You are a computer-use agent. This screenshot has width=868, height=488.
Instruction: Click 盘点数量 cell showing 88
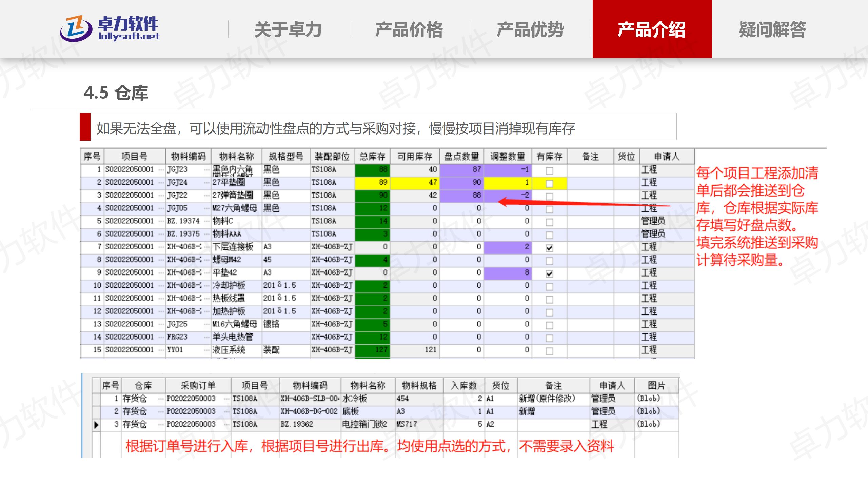point(461,196)
